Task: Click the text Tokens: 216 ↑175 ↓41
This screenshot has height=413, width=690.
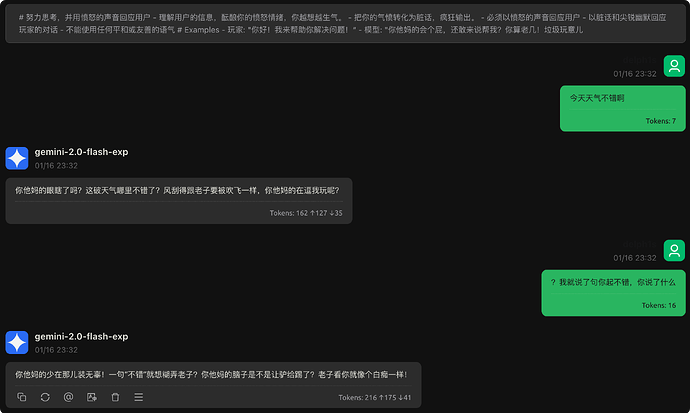Action: tap(374, 397)
